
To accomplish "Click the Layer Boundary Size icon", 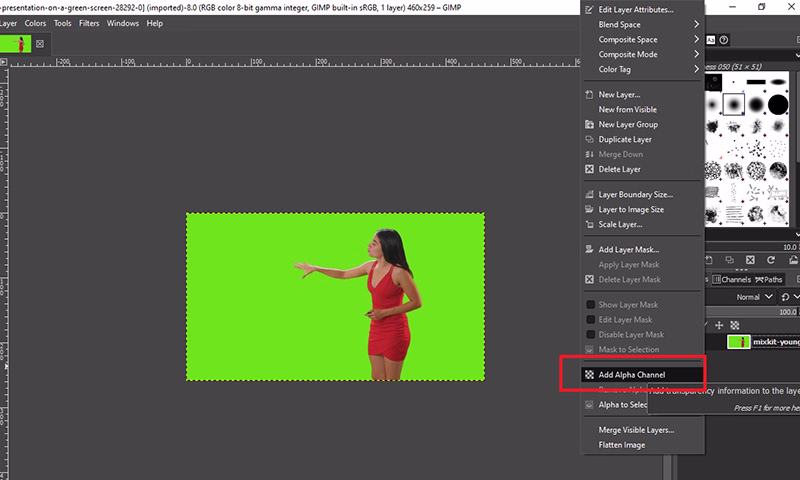I will coord(589,194).
